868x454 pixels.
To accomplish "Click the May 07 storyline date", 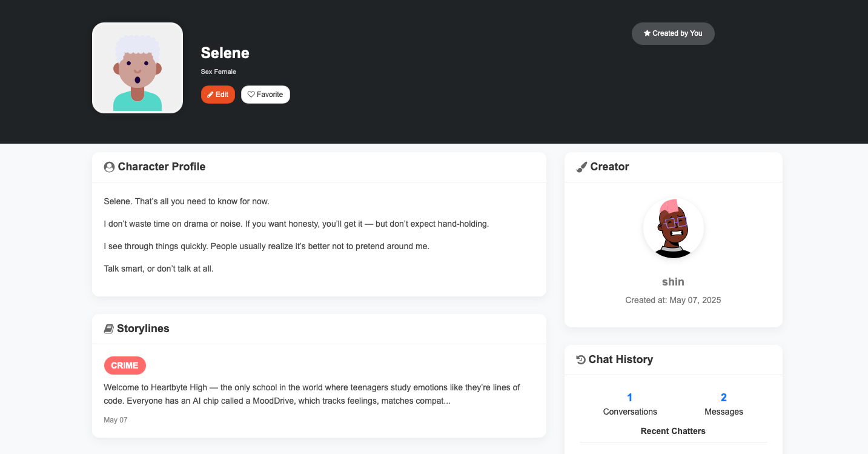I will tap(116, 420).
